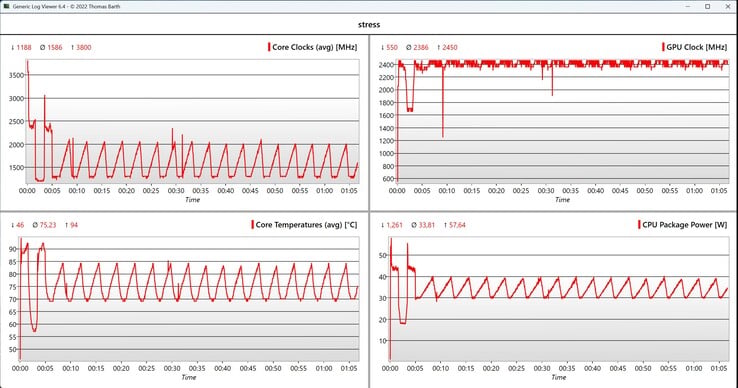Click the stress title header
Viewport: 738px width, 388px height.
pos(369,24)
